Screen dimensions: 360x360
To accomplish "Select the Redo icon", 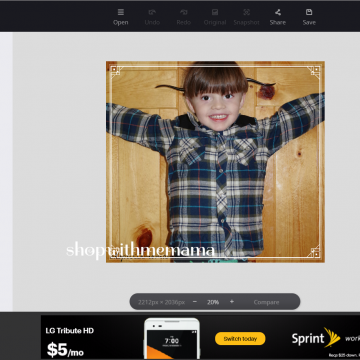I will pos(184,13).
